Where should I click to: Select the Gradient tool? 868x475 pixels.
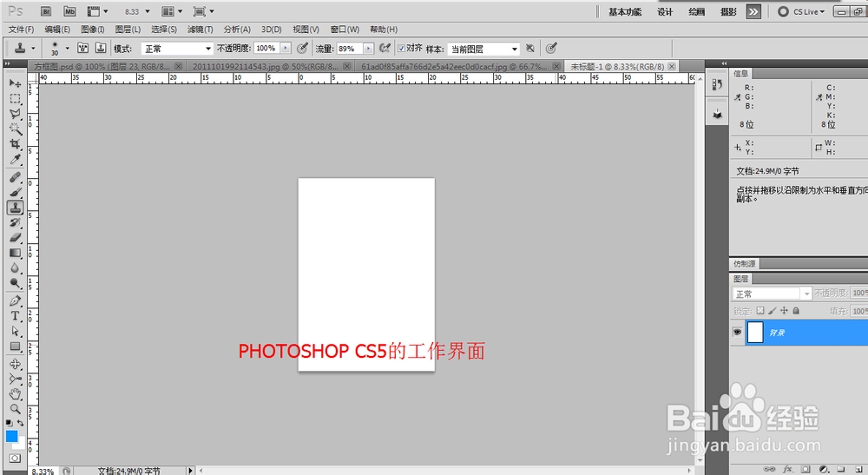pos(15,253)
